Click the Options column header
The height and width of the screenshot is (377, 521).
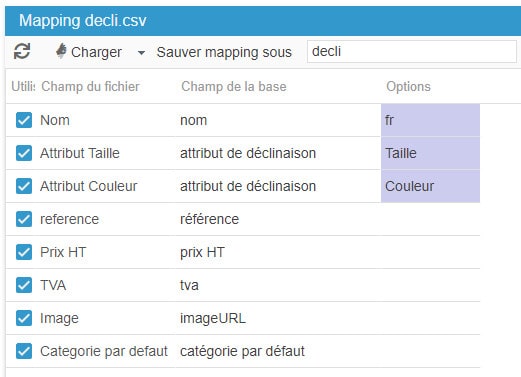(x=408, y=86)
